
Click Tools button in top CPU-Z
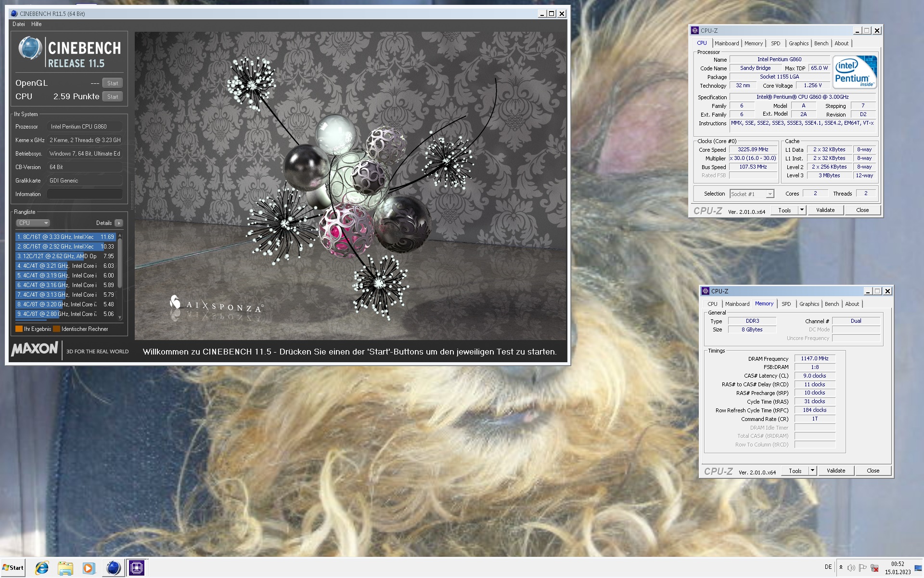(784, 210)
